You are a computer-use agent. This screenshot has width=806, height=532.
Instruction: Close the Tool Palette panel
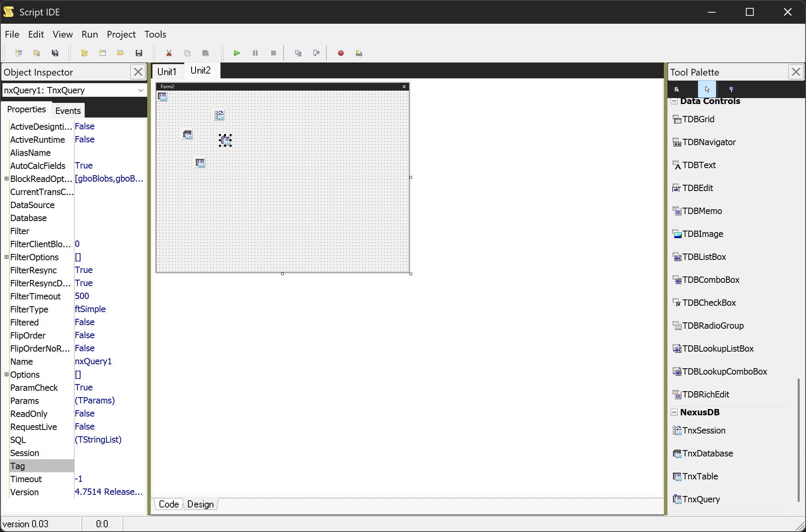coord(796,72)
